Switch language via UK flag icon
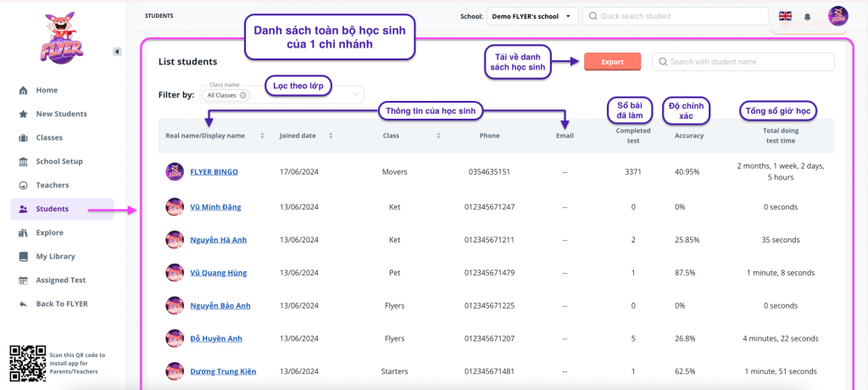The height and width of the screenshot is (390, 868). click(784, 16)
